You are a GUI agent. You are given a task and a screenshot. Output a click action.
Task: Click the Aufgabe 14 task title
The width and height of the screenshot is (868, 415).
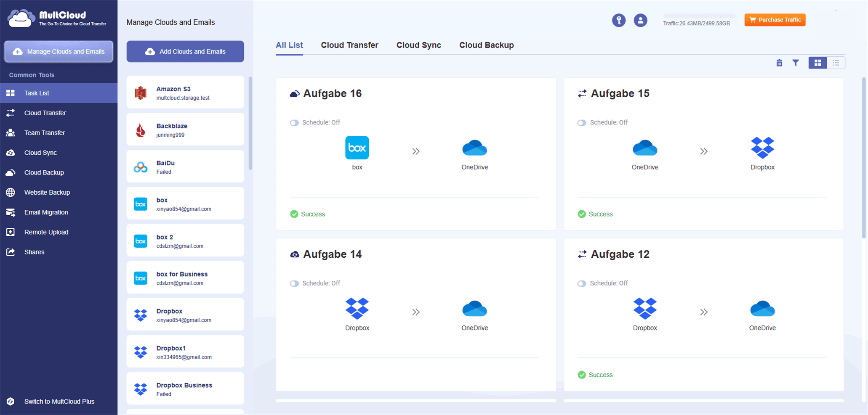coord(332,254)
